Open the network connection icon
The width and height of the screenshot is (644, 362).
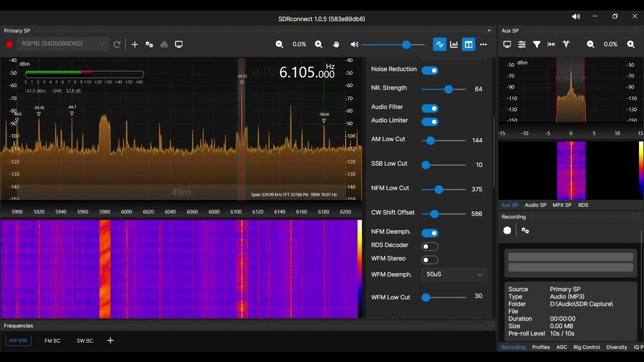tap(164, 44)
